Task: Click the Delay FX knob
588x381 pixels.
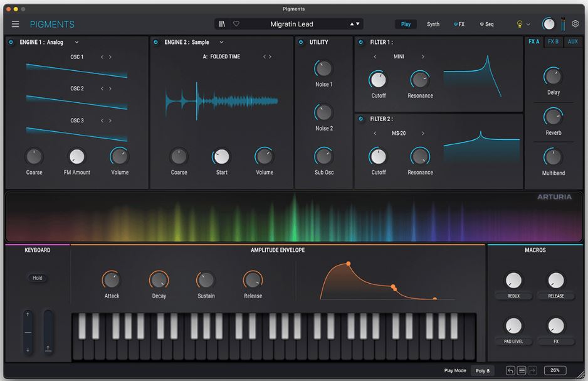Action: [x=553, y=77]
